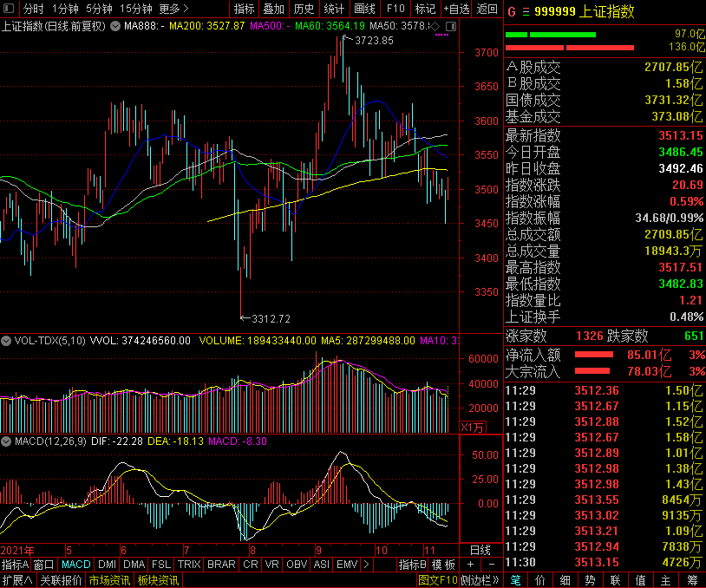Viewport: 706px width, 588px height.
Task: Click the G marker before stock code
Action: [x=512, y=12]
